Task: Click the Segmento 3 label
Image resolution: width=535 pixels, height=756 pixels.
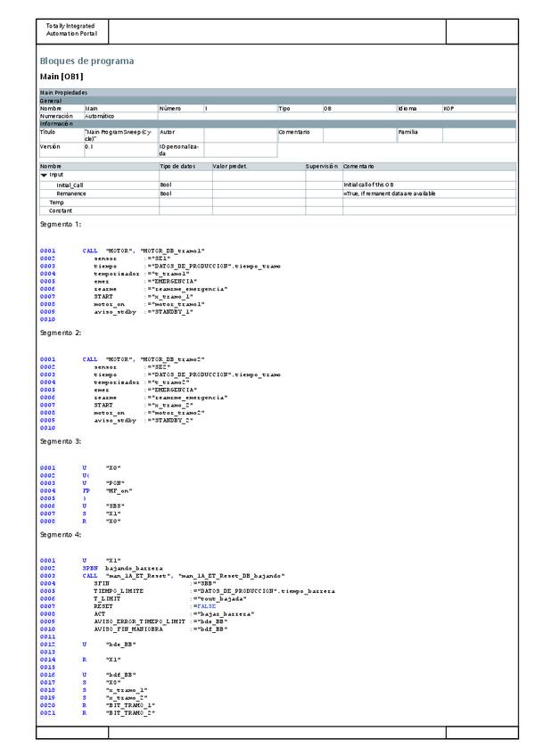Action: (x=61, y=441)
